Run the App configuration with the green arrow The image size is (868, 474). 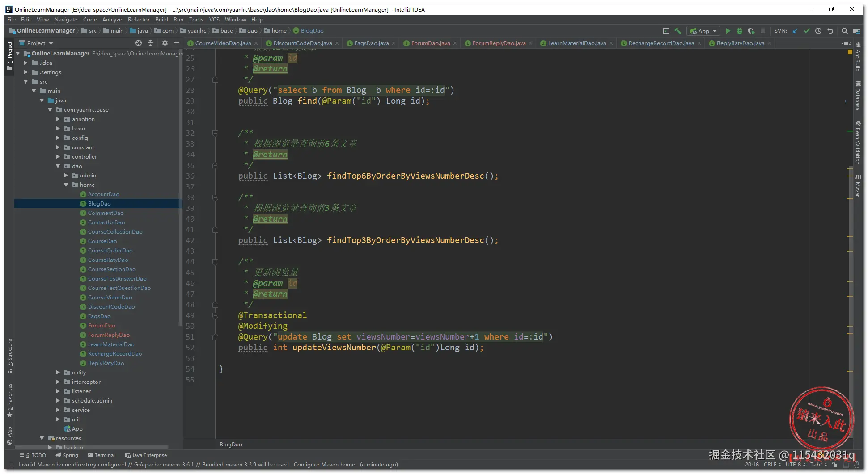728,31
